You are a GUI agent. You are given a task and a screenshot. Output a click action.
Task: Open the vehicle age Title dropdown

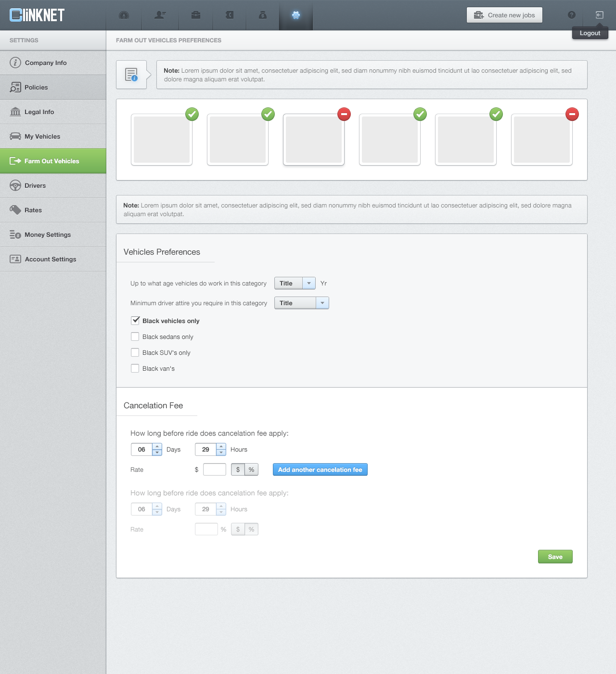tap(295, 283)
